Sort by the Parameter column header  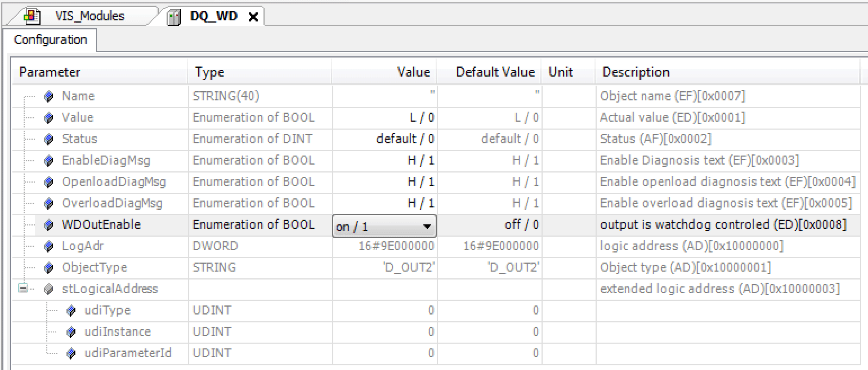100,72
